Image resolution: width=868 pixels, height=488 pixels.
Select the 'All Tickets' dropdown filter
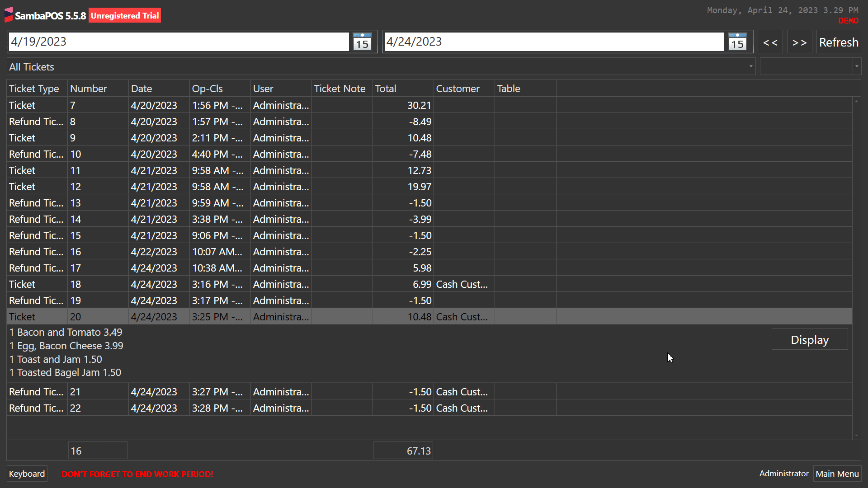[380, 66]
